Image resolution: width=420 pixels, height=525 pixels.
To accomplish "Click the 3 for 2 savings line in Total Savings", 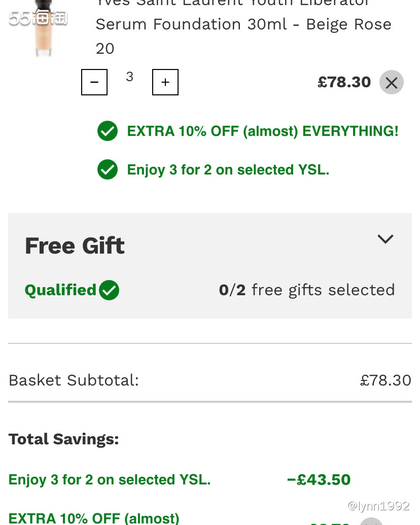I will coord(110,480).
